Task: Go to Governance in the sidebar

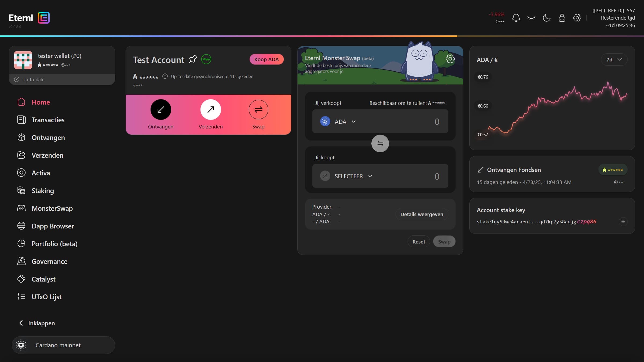Action: coord(49,261)
